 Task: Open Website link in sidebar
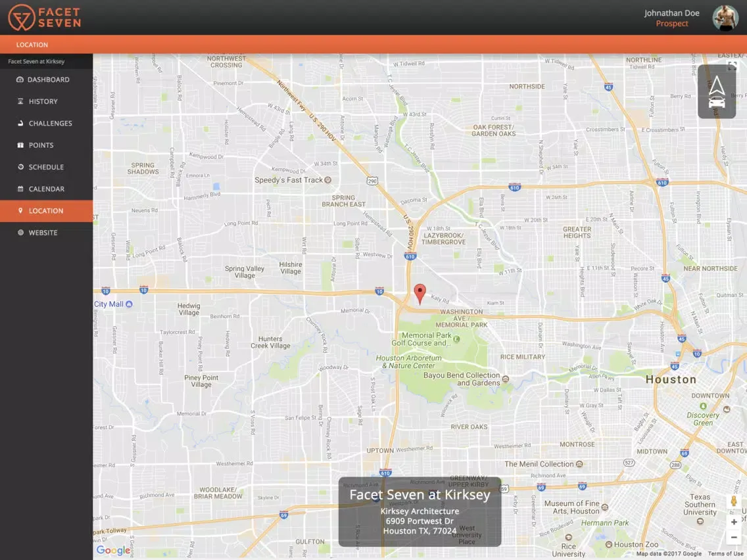coord(46,233)
